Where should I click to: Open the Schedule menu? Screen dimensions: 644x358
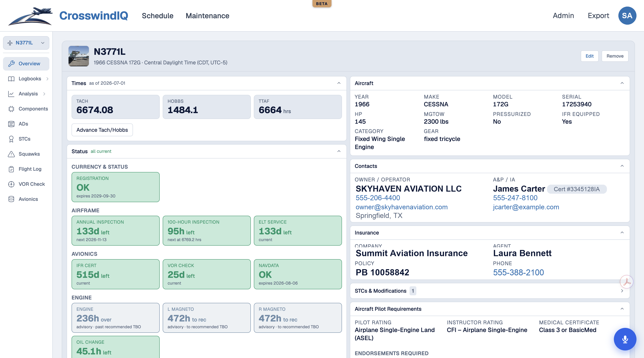[157, 16]
